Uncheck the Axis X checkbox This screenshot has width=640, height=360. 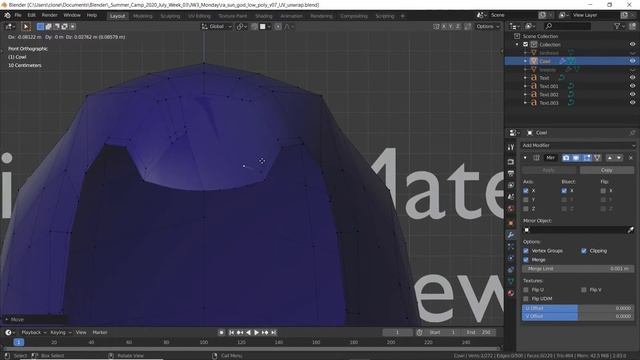pyautogui.click(x=526, y=191)
